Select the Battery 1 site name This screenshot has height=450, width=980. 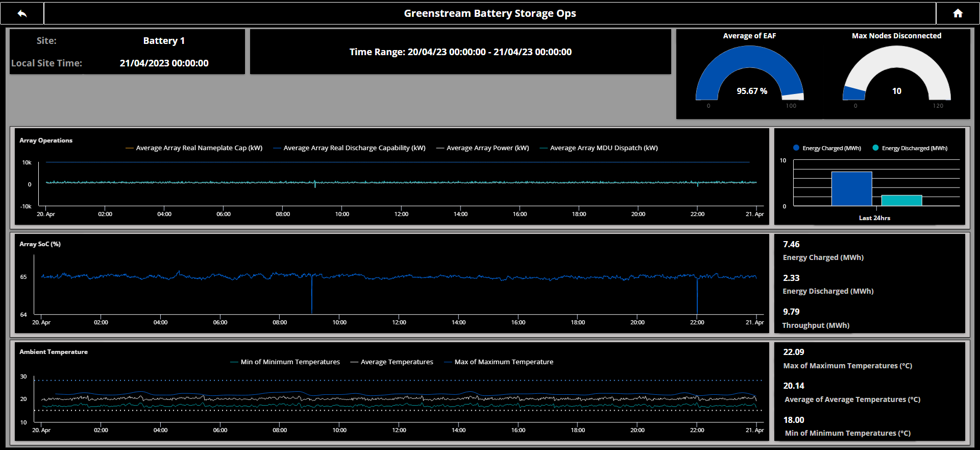coord(164,41)
